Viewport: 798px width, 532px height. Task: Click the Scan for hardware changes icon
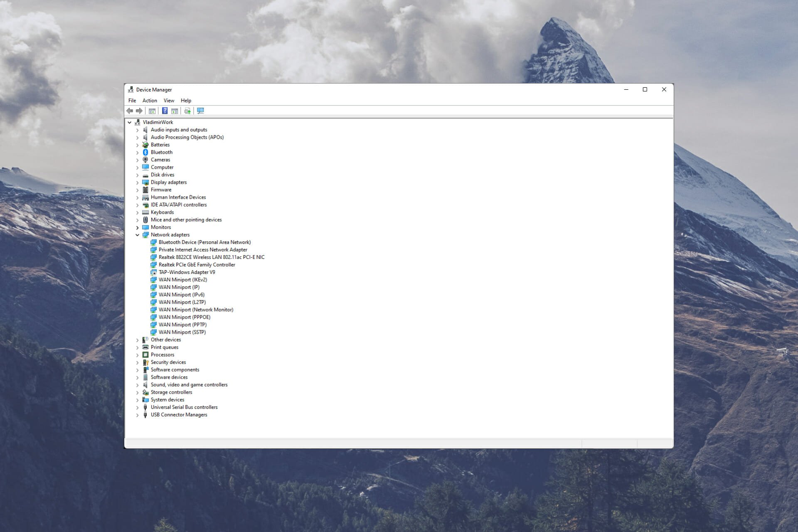201,111
